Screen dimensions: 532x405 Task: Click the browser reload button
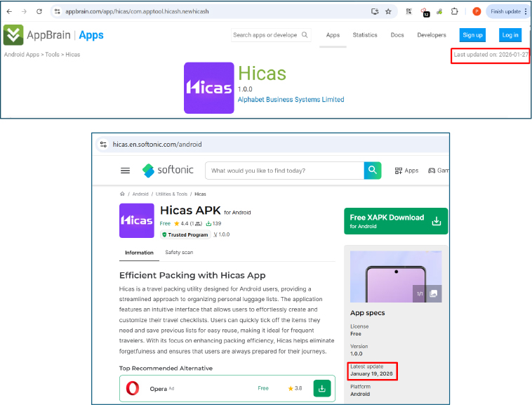39,12
